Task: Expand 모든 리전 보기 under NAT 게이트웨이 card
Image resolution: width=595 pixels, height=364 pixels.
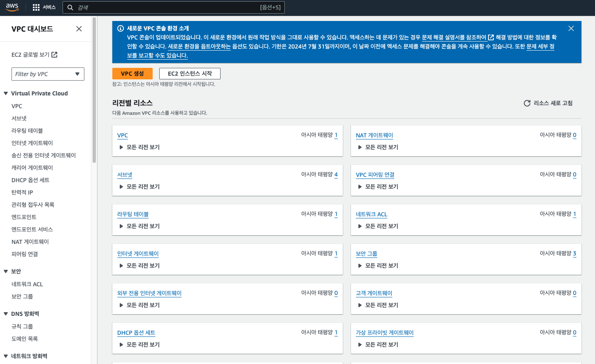Action: point(378,147)
